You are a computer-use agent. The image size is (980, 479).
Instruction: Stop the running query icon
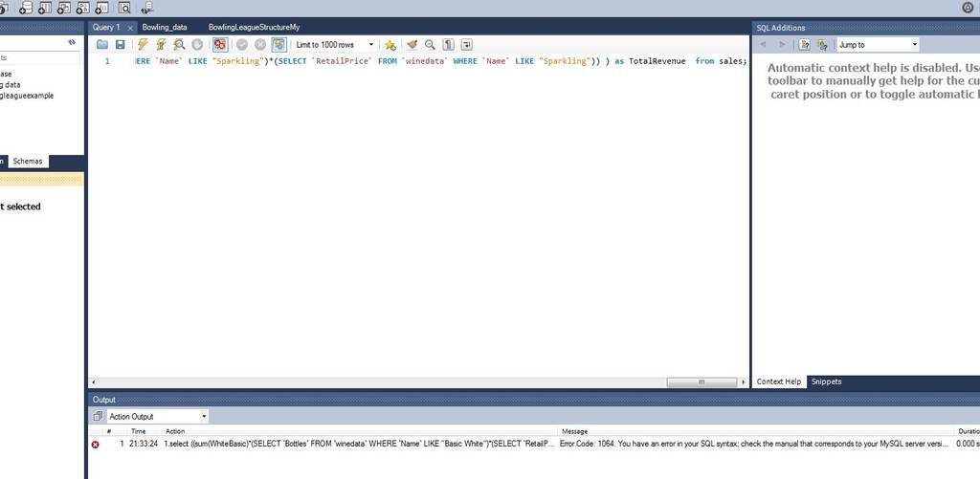point(197,45)
